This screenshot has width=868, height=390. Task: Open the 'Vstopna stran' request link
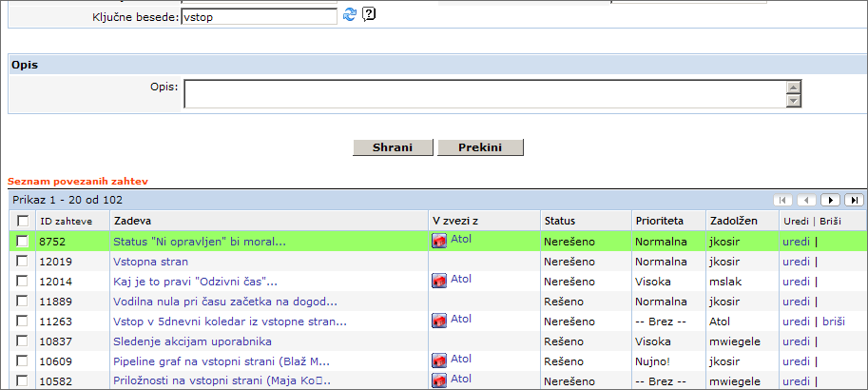150,262
